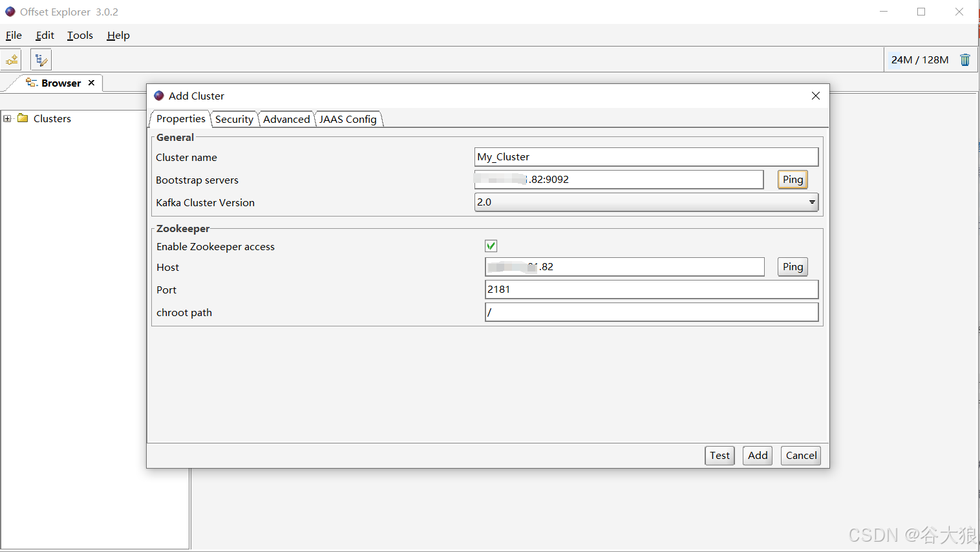Open the Kafka Cluster Version dropdown

pyautogui.click(x=811, y=202)
